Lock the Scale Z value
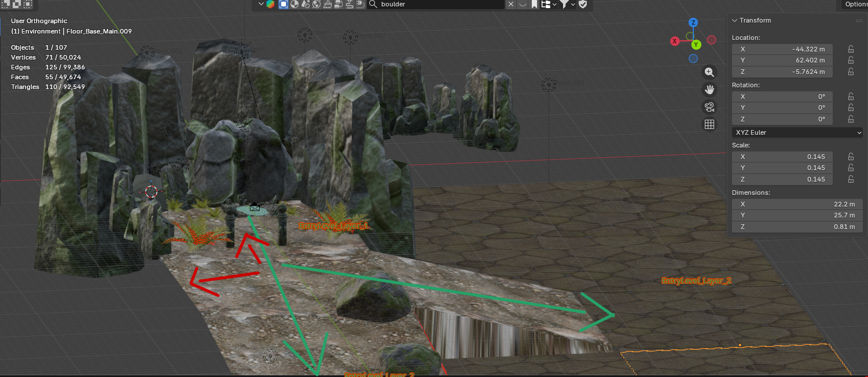This screenshot has width=868, height=377. [x=851, y=179]
